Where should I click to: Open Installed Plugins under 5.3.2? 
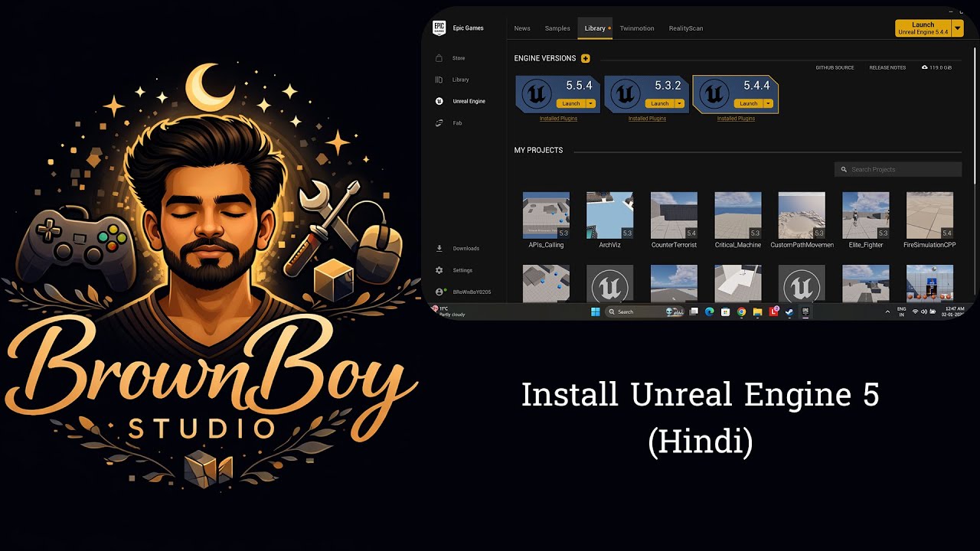pos(647,119)
